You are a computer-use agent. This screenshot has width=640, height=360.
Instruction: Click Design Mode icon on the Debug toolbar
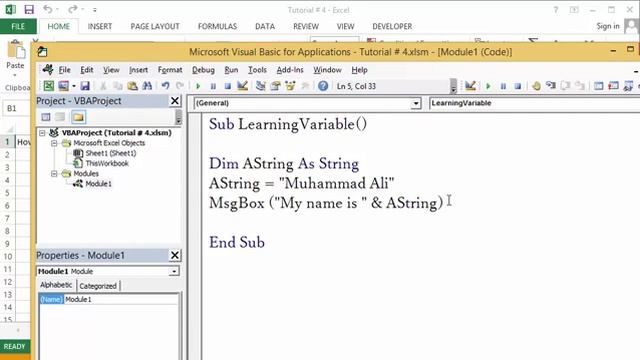coord(470,86)
